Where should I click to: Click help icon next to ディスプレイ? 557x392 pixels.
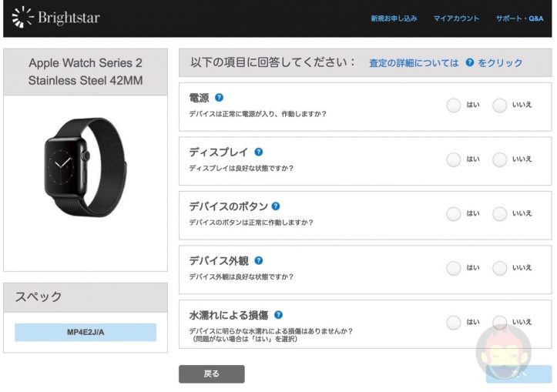click(x=259, y=152)
